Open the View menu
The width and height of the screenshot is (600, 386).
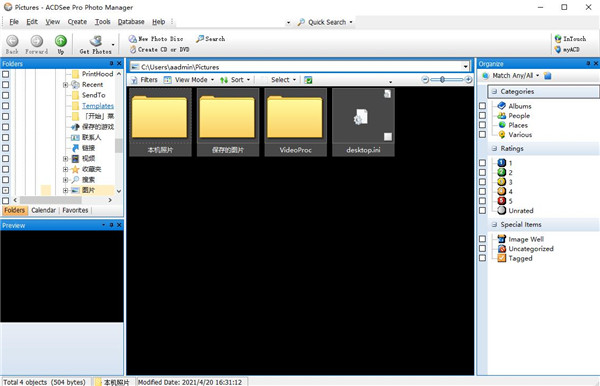(53, 22)
